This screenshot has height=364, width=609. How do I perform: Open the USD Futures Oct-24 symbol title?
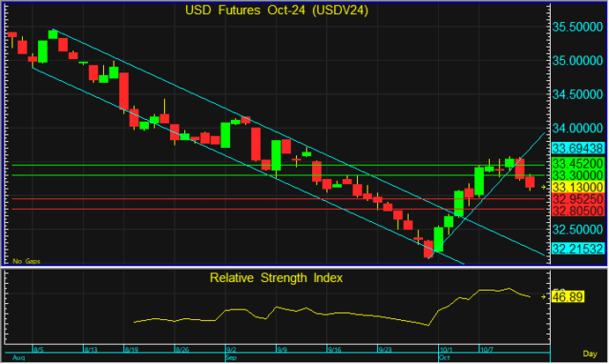coord(276,11)
